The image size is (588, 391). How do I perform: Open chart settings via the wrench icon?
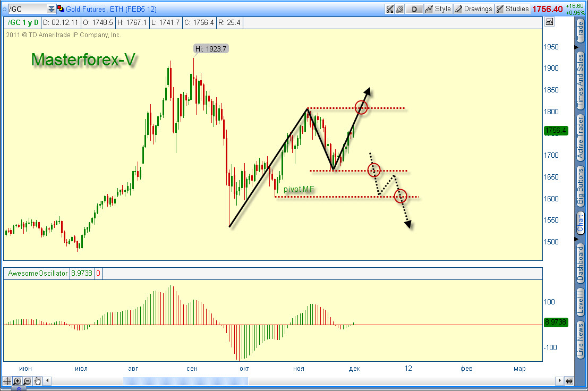click(x=399, y=9)
